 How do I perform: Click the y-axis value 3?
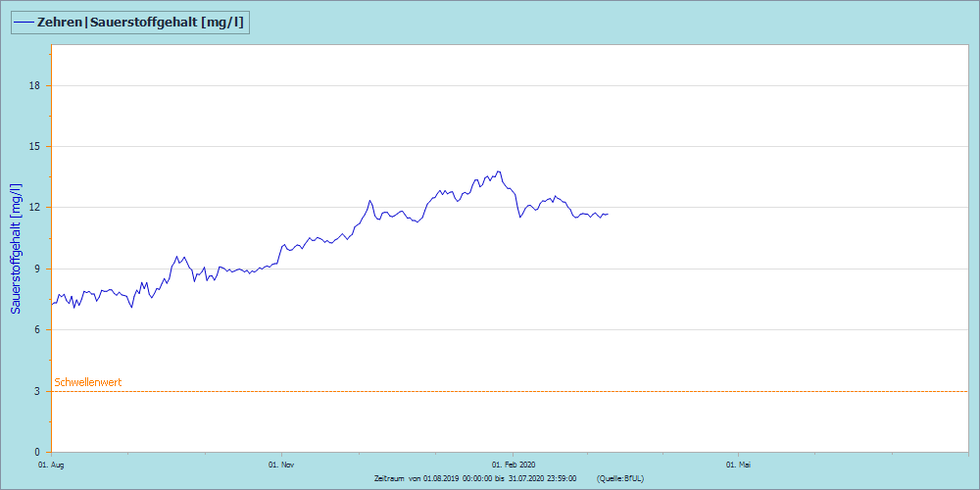coord(37,391)
